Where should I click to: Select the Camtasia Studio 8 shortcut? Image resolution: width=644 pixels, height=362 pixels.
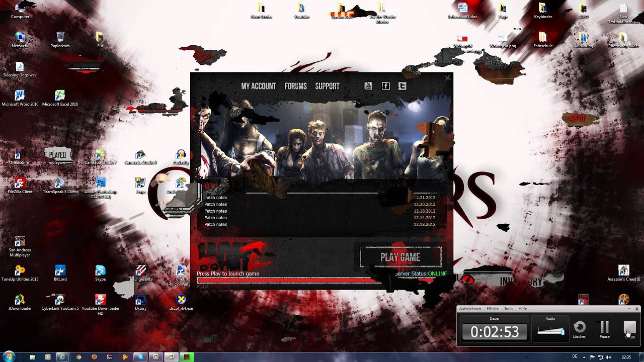140,156
